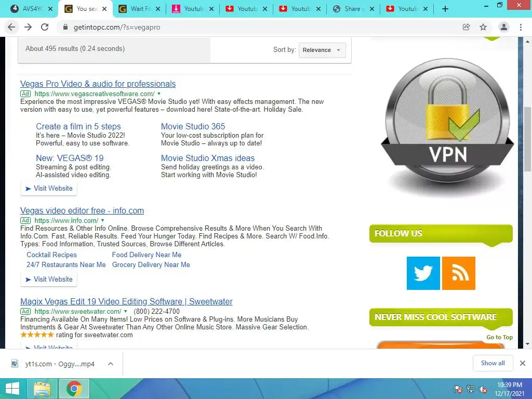Screen dimensions: 532x399
Task: Open Magix Vegas Edit 19 Sweetwater link
Action: click(x=126, y=302)
